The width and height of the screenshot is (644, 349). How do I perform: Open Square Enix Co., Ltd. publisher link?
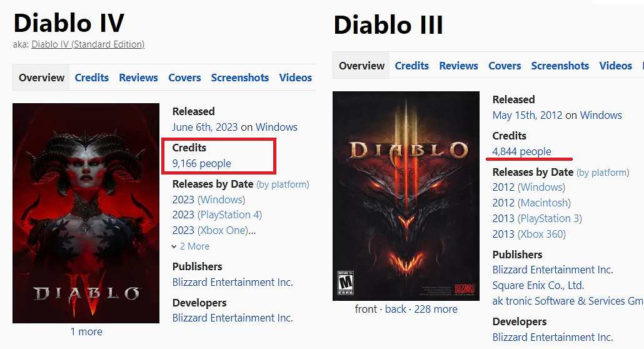538,285
